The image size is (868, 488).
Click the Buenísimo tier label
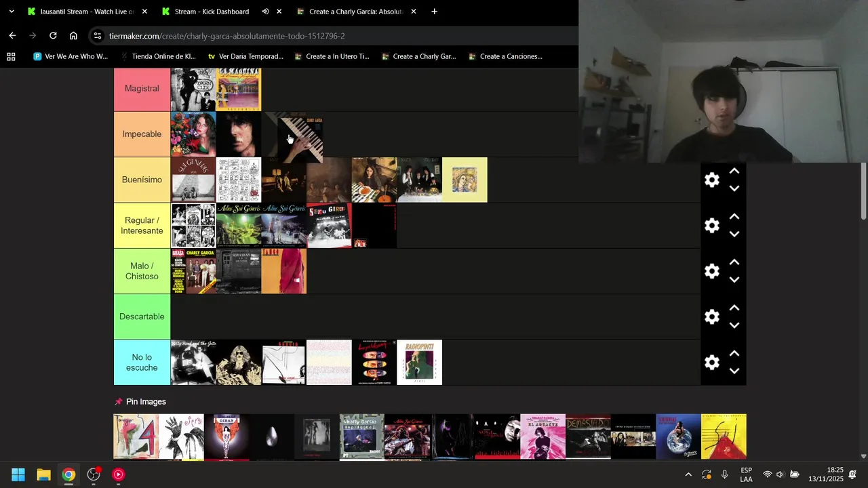click(x=142, y=180)
